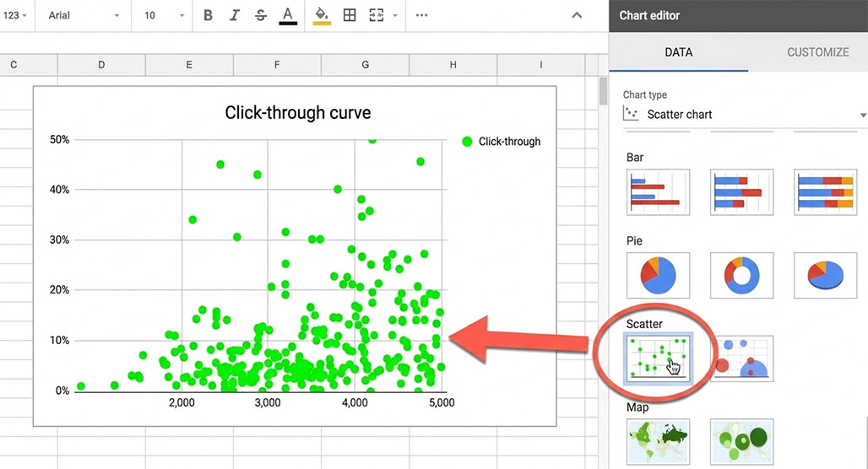
Task: Switch to the CUSTOMIZE tab
Action: [817, 52]
